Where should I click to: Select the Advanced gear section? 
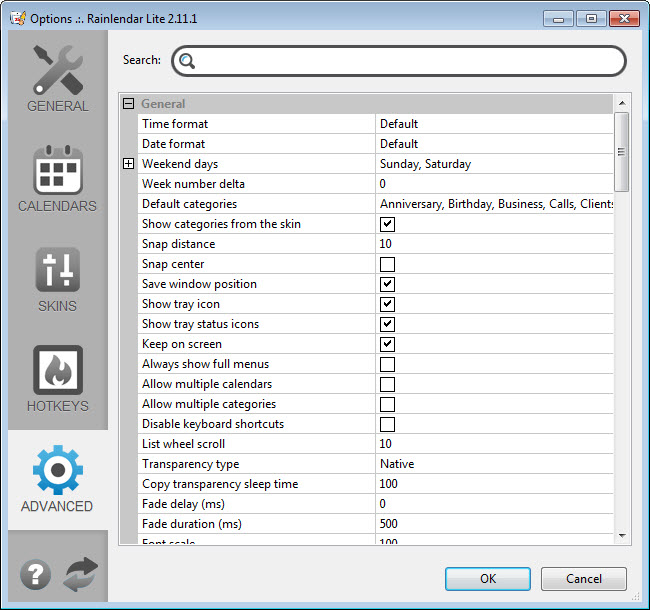tap(58, 479)
